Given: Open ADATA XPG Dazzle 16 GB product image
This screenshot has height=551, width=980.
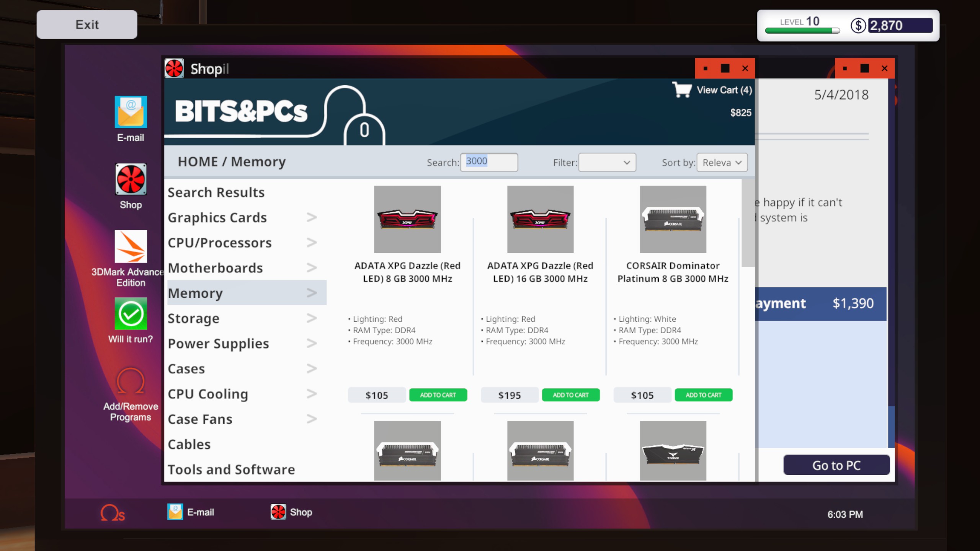Looking at the screenshot, I should (x=540, y=219).
